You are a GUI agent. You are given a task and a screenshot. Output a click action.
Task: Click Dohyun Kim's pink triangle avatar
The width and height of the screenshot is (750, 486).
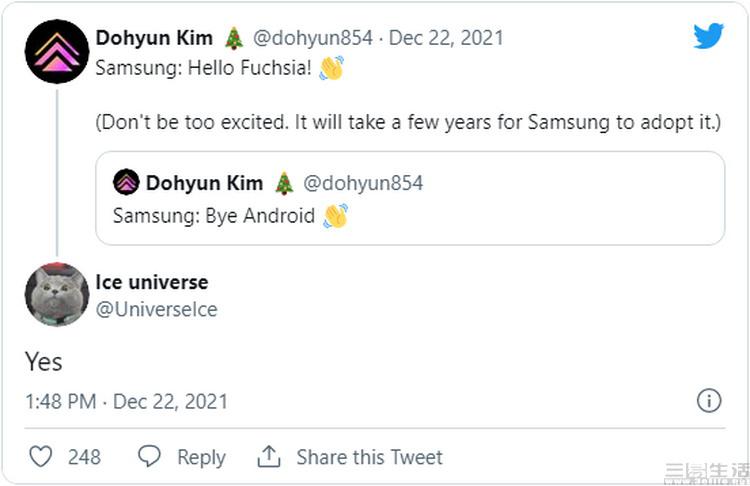point(57,51)
